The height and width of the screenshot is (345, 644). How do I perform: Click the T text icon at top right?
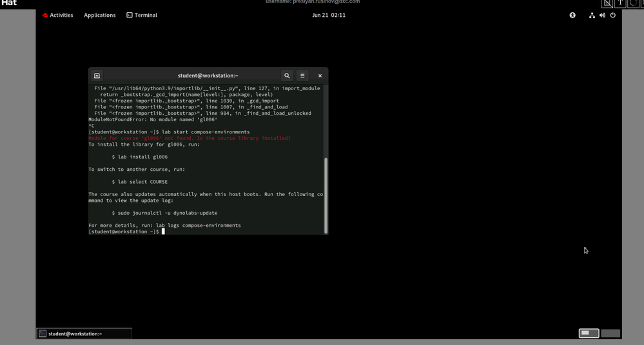620,3
